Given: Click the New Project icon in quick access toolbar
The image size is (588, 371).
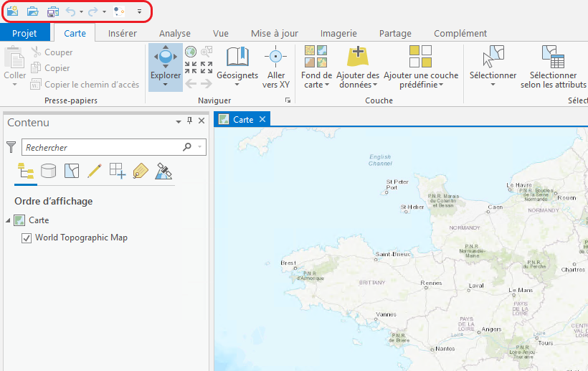Looking at the screenshot, I should click(12, 11).
